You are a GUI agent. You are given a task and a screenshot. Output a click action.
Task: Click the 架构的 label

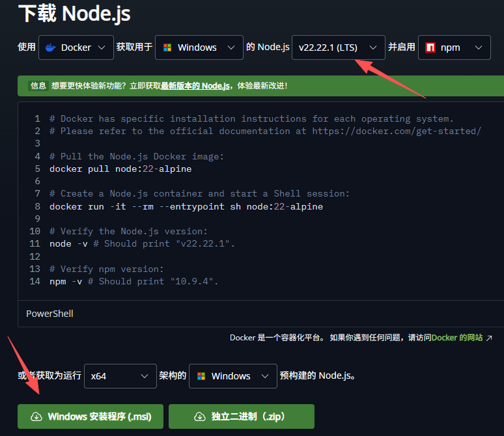point(173,375)
